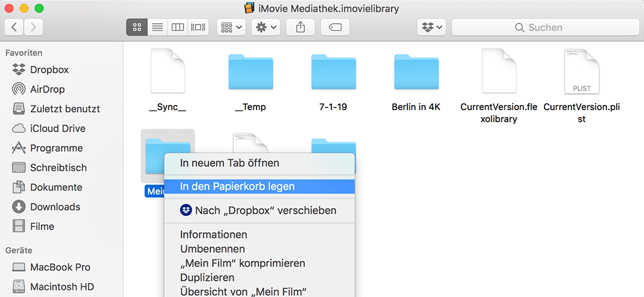Viewport: 644px width, 297px height.
Task: Choose Umbenennen in the context menu
Action: (259, 249)
